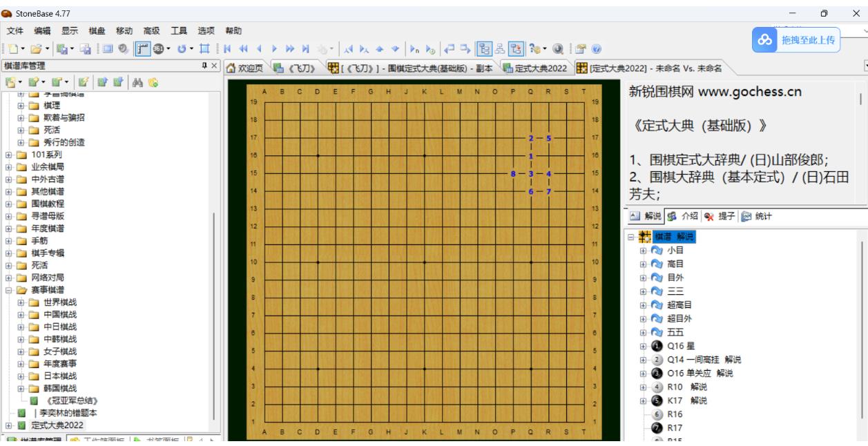This screenshot has height=446, width=868.
Task: Fast forward several moves
Action: click(291, 49)
